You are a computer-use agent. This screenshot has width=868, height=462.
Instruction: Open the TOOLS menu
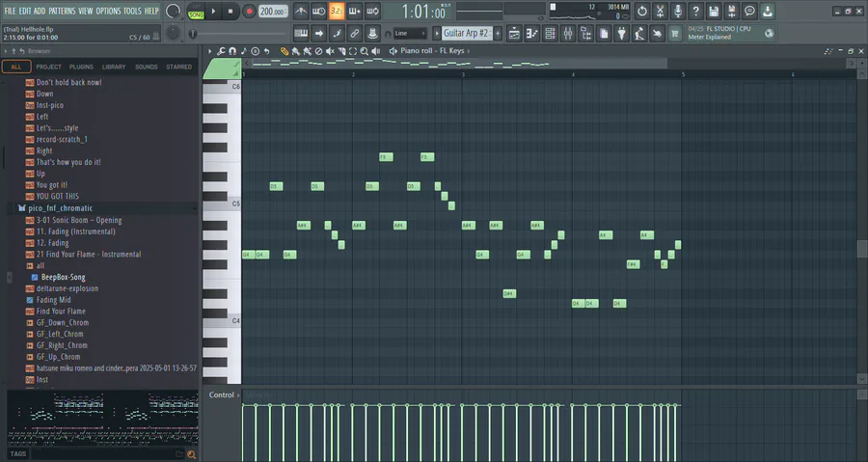coord(132,11)
